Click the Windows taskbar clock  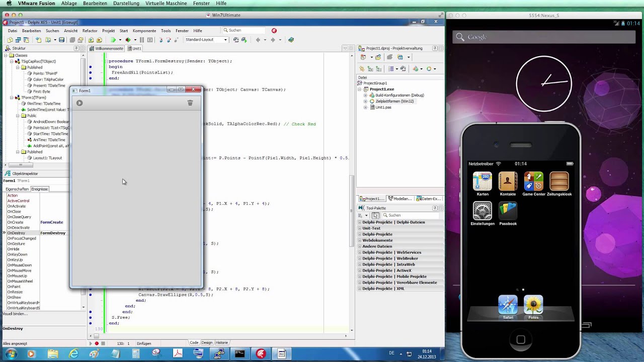click(427, 354)
